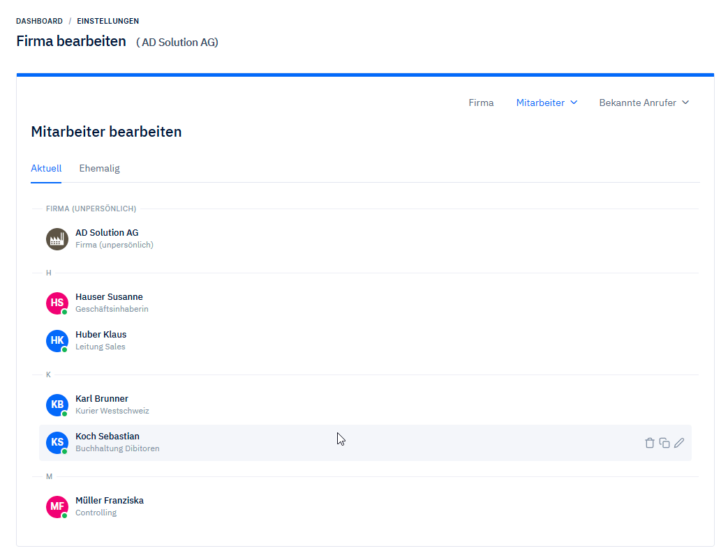The image size is (728, 560).
Task: Duplicate Koch Sebastian using copy icon
Action: point(664,443)
